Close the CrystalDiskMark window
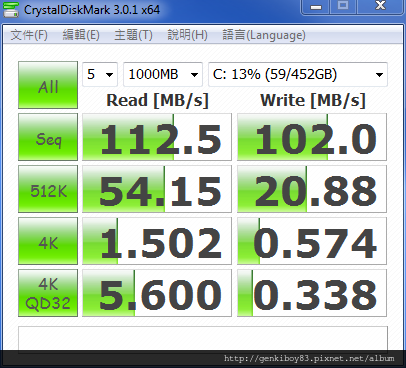 [380, 7]
